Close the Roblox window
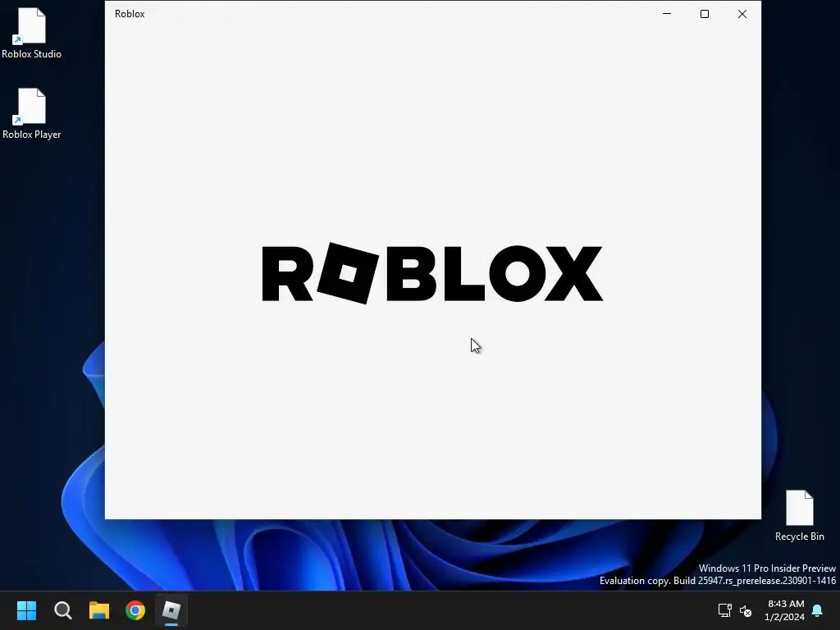 point(742,14)
